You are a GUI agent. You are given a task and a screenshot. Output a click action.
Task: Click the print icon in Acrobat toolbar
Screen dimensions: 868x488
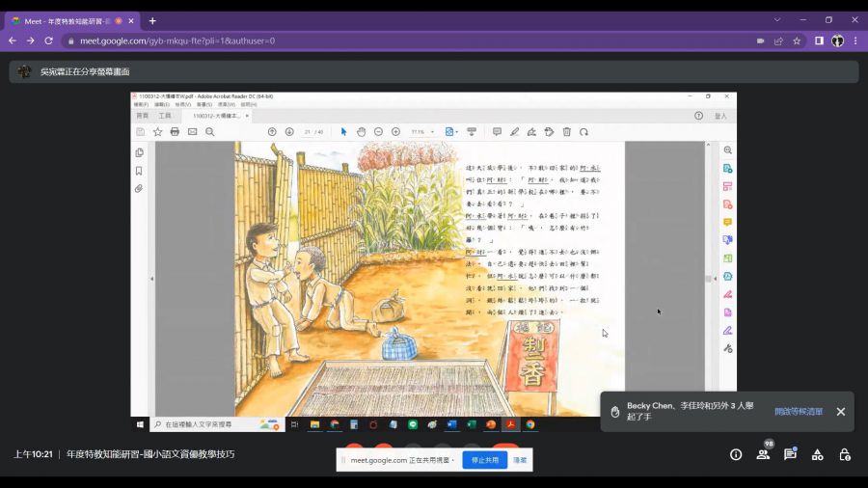click(175, 132)
